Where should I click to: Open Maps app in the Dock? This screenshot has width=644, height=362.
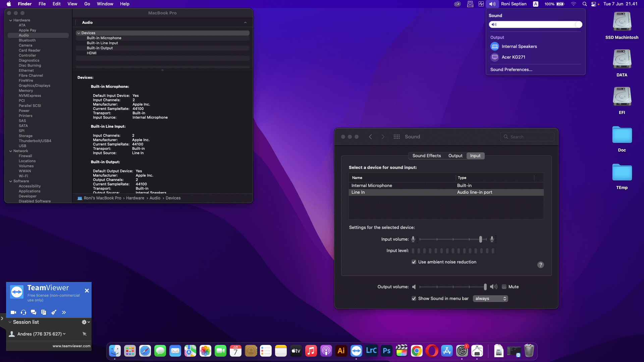[x=190, y=351]
